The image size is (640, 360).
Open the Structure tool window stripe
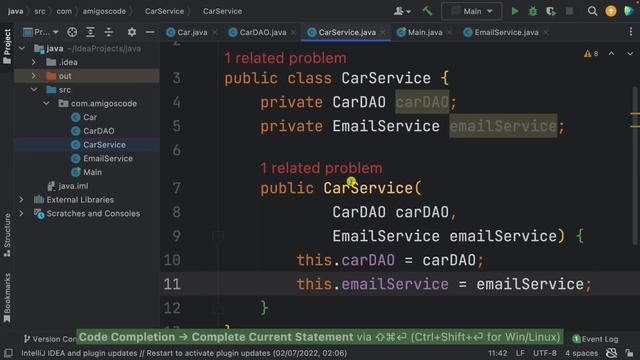7,235
